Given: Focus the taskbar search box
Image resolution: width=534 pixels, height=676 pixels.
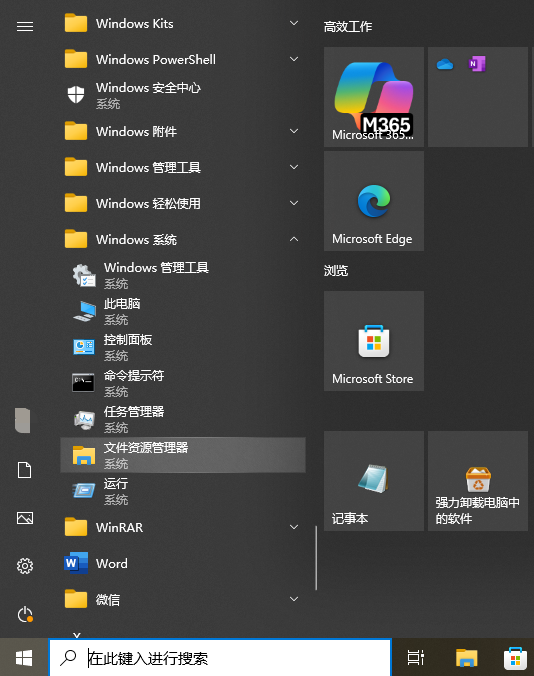Looking at the screenshot, I should pos(220,658).
